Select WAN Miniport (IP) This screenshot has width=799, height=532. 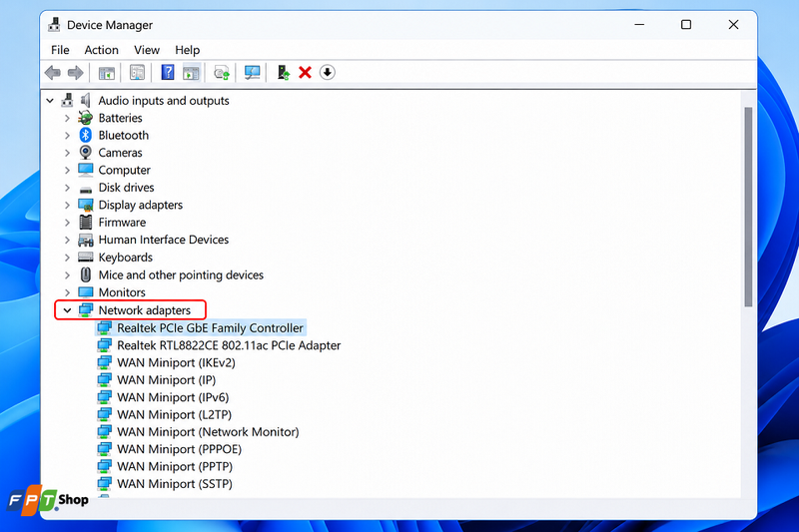(x=167, y=379)
